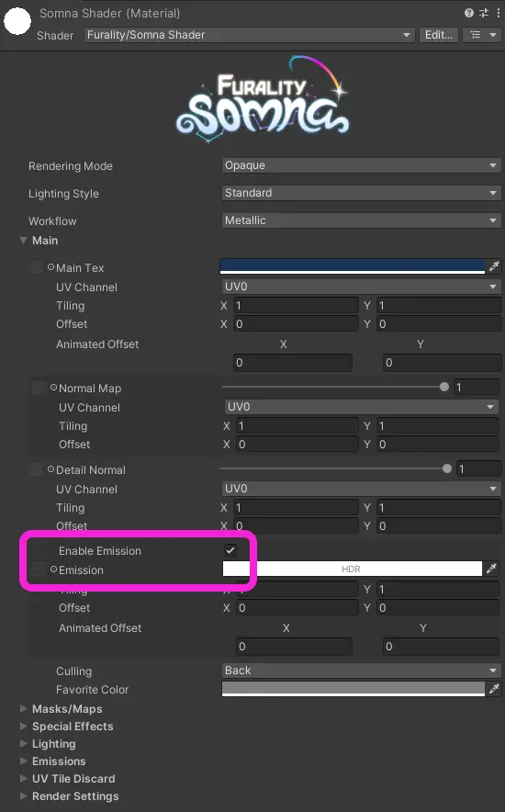Open the shader list options dropdown
505x812 pixels.
click(x=482, y=35)
